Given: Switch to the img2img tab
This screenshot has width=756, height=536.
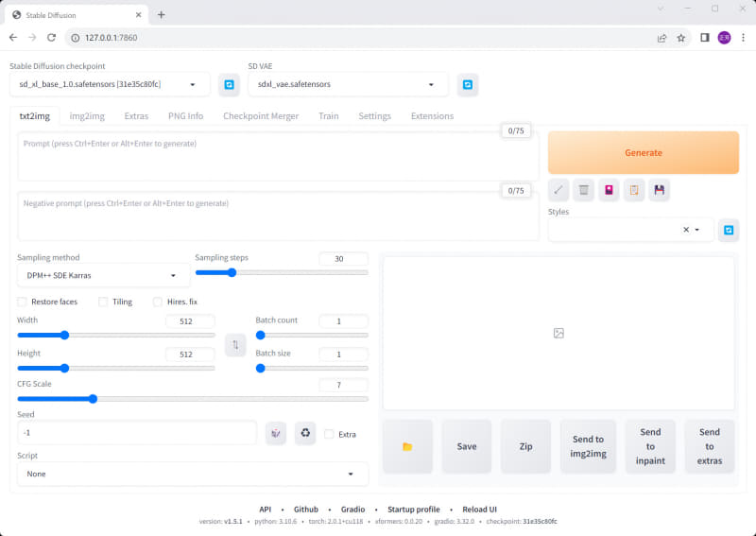Looking at the screenshot, I should [87, 116].
